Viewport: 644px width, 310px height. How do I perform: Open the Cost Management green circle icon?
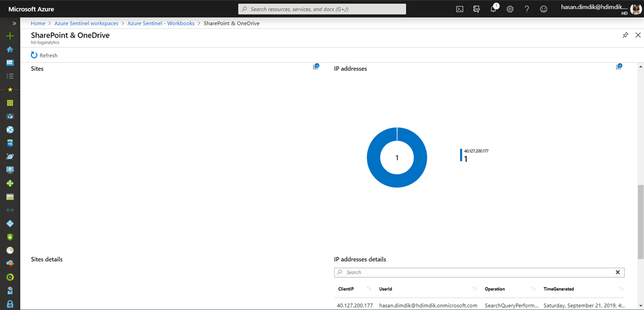point(10,277)
